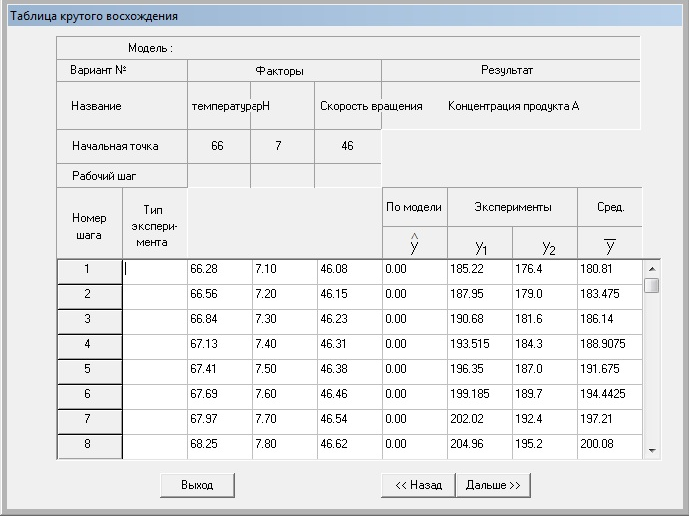The height and width of the screenshot is (516, 689).
Task: Click the average cell 186.14
Action: click(610, 322)
